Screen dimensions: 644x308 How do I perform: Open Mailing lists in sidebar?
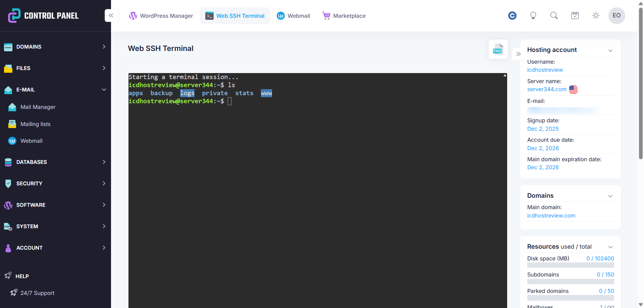click(x=36, y=124)
